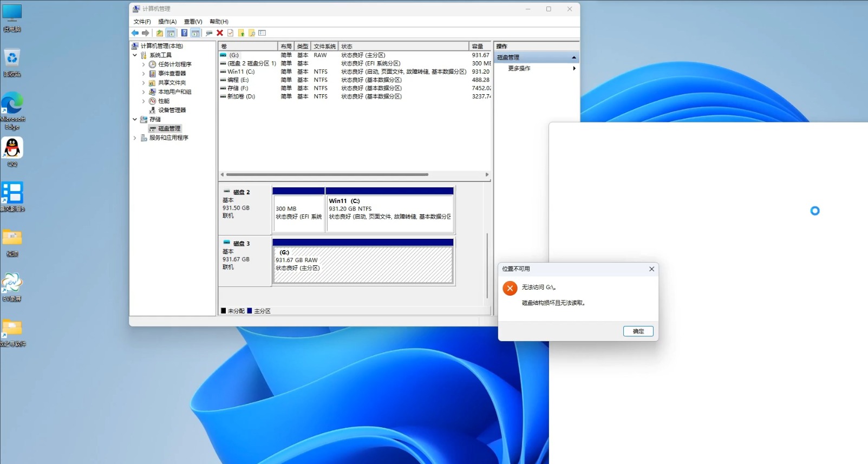868x464 pixels.
Task: Collapse 磁盘管理 section in actions pane
Action: point(574,57)
